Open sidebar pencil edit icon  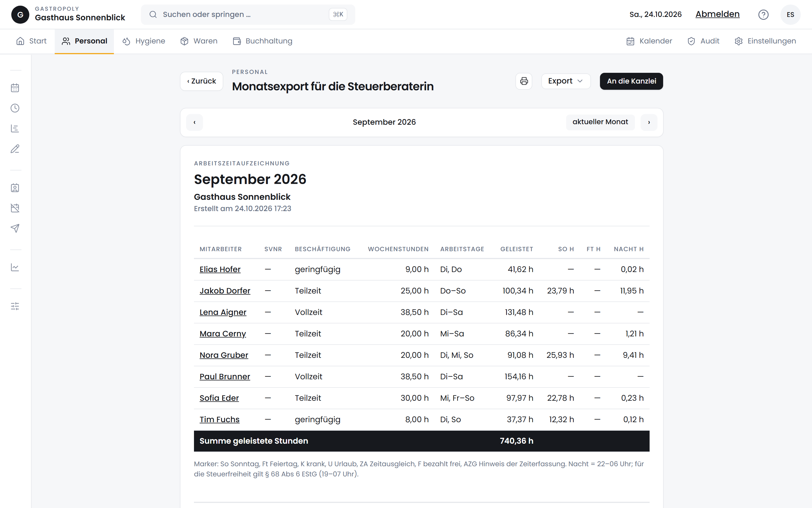pos(15,149)
